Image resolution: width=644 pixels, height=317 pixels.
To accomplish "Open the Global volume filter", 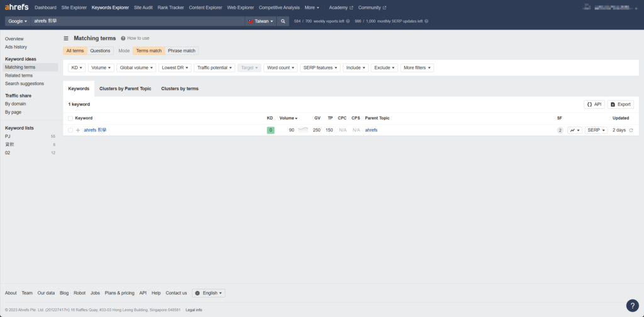I will [136, 68].
